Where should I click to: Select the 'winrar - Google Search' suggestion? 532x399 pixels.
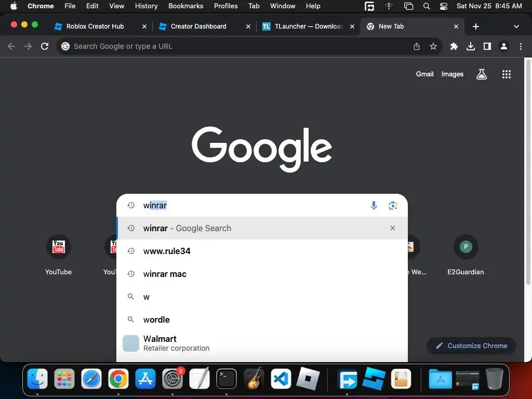[262, 228]
